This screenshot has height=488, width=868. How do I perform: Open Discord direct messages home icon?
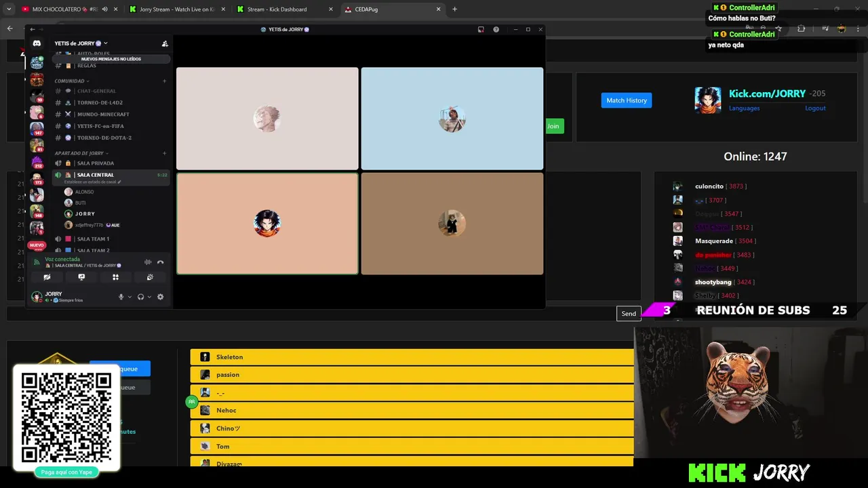[x=37, y=43]
